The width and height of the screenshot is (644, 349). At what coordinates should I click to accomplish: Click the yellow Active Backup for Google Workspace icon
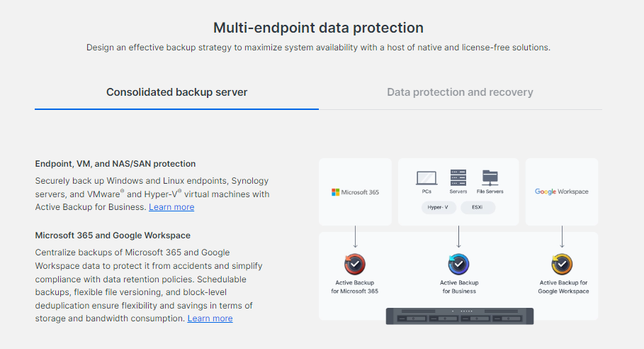[x=562, y=264]
